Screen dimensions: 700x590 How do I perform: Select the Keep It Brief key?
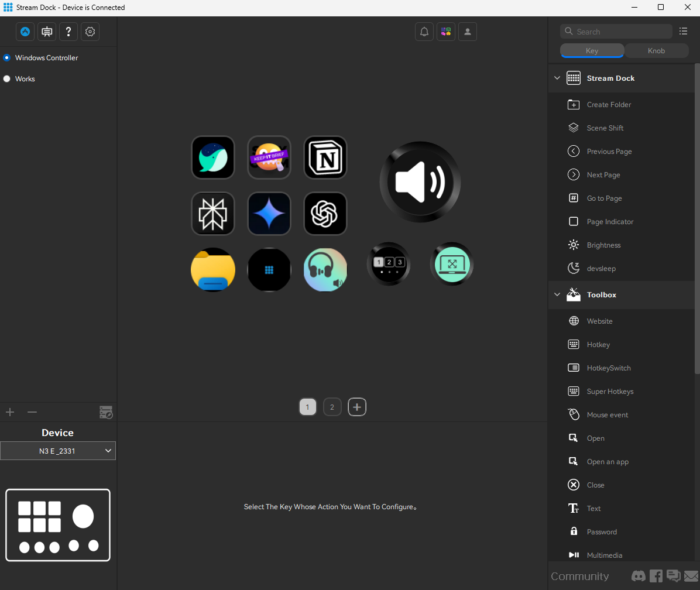point(269,157)
